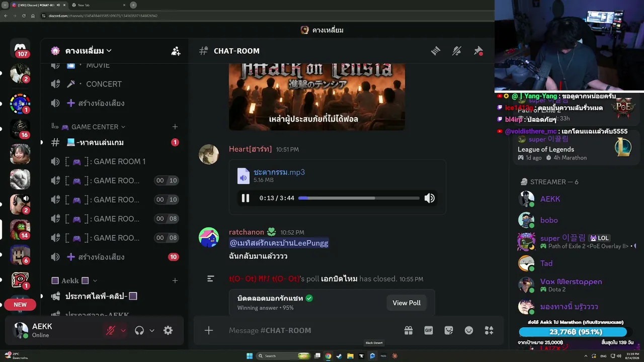Open the emoji picker

(469, 330)
